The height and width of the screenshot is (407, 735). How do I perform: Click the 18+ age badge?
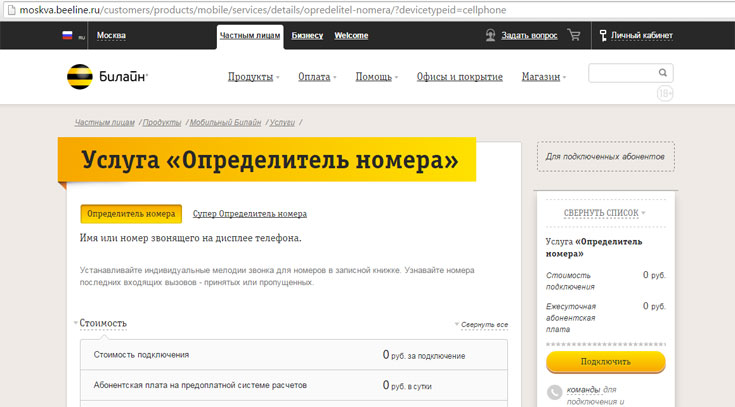(x=665, y=94)
